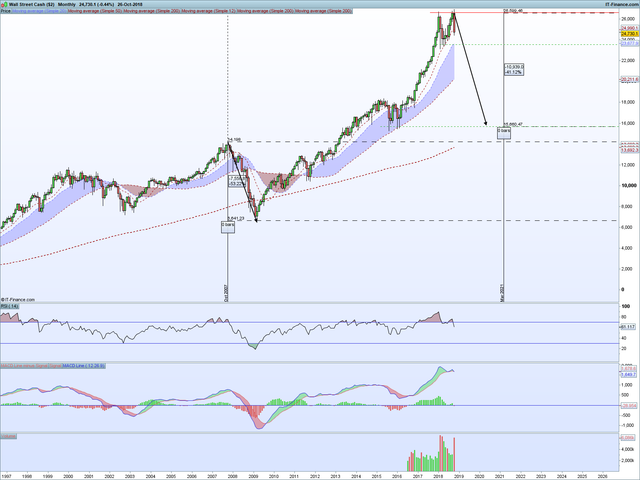Screen dimensions: 640x480
Task: Click the candlestick chart icon beside Wall Street Cash
Action: tap(4, 4)
